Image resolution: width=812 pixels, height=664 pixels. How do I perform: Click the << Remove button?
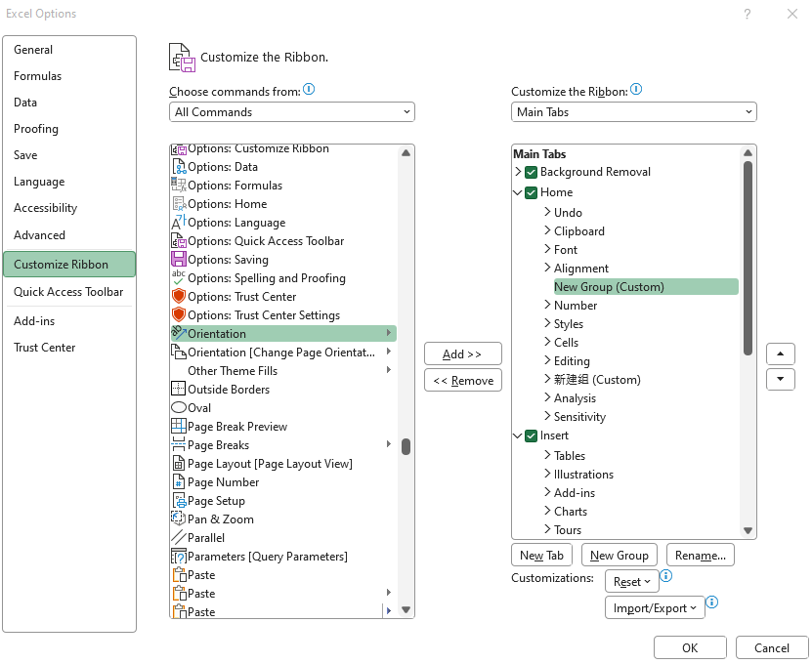pyautogui.click(x=463, y=381)
